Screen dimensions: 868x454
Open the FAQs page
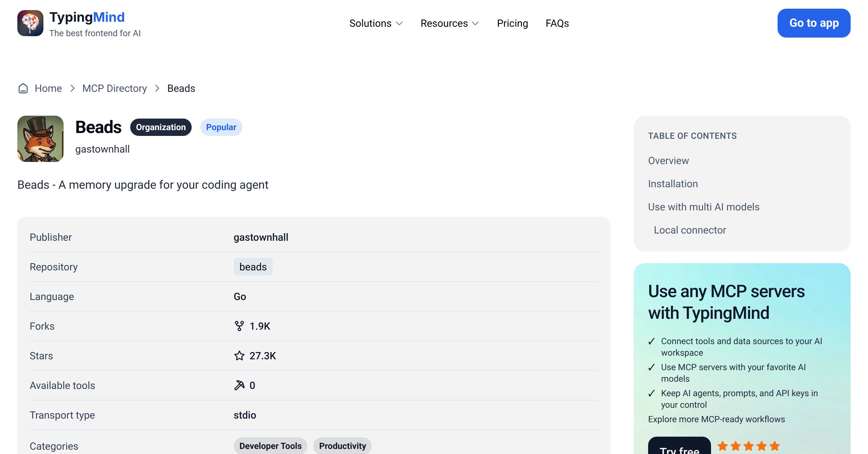pos(557,23)
